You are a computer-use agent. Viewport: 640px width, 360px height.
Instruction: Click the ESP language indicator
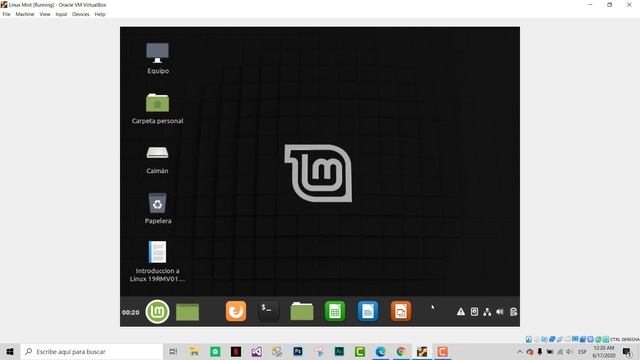[x=582, y=351]
